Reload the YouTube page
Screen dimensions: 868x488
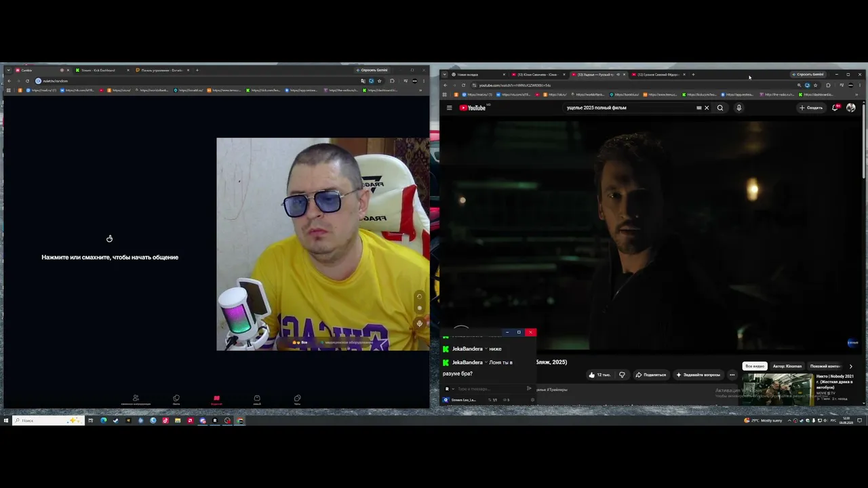[464, 85]
